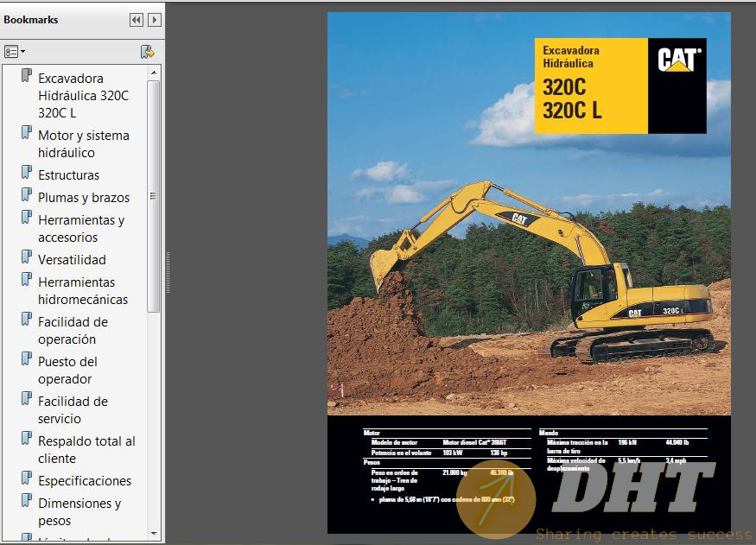
Task: Open 'Respaldo total al cliente' bookmark
Action: [x=86, y=450]
